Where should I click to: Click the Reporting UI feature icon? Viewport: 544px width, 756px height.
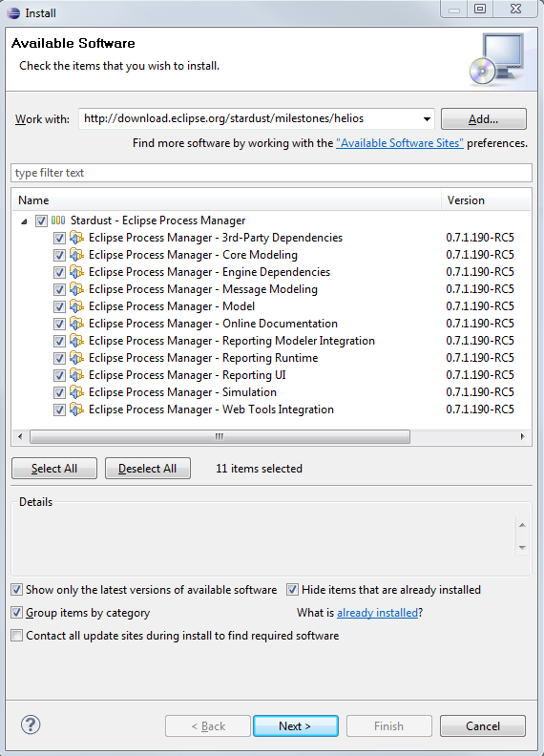coord(76,374)
